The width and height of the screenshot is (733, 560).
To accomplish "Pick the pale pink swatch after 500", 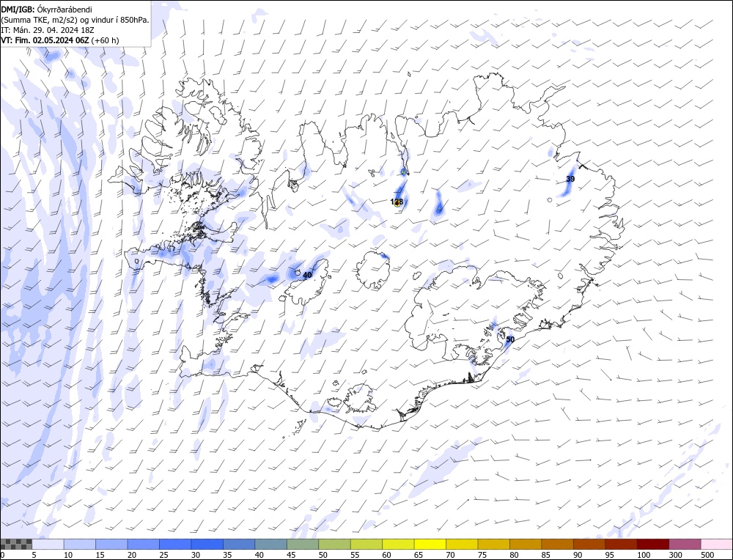I will point(716,544).
